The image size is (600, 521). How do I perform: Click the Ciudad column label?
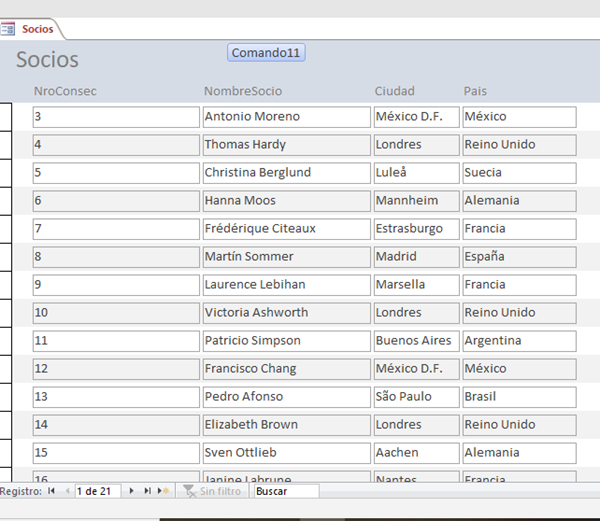[395, 91]
